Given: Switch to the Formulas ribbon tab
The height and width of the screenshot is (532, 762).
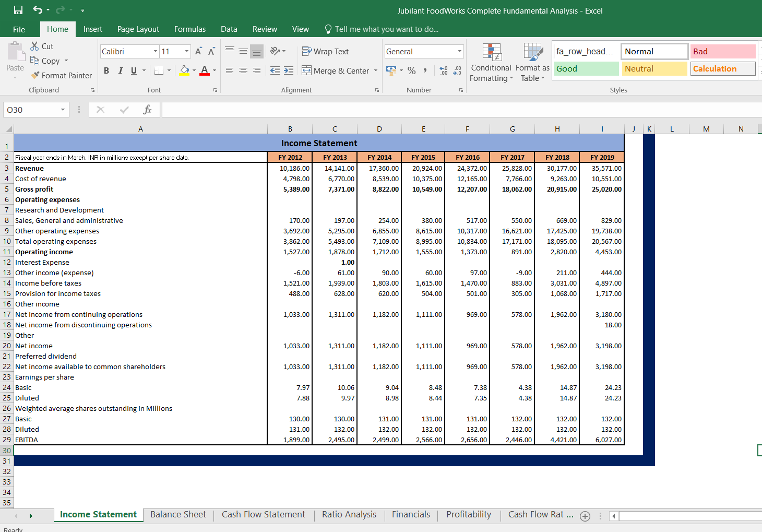Looking at the screenshot, I should tap(190, 29).
